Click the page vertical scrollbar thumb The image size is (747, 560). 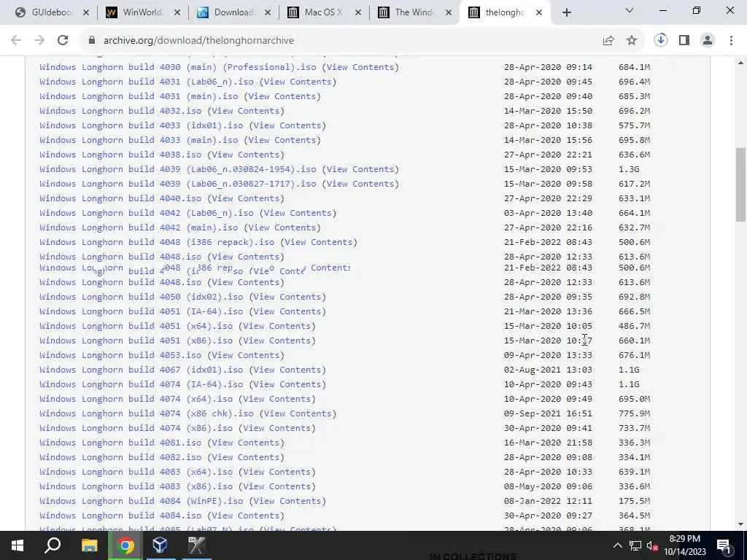(x=740, y=184)
